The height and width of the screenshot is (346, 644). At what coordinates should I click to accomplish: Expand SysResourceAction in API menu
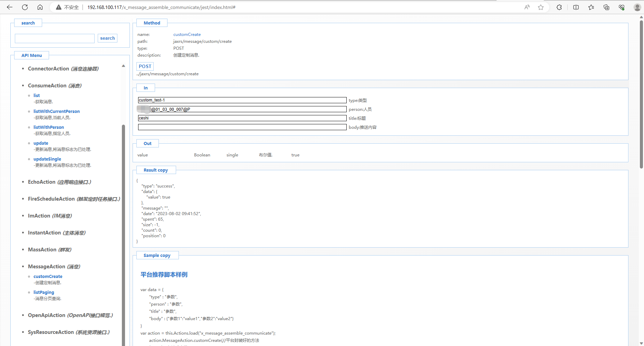click(x=69, y=332)
